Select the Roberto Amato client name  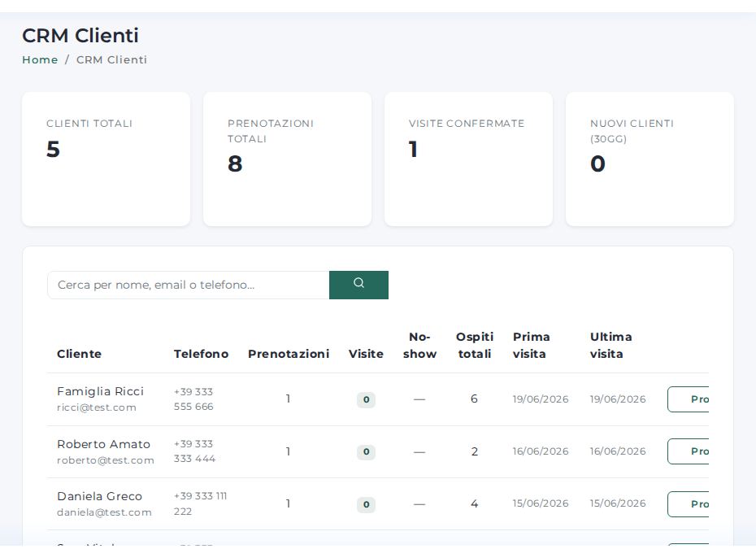[x=104, y=444]
